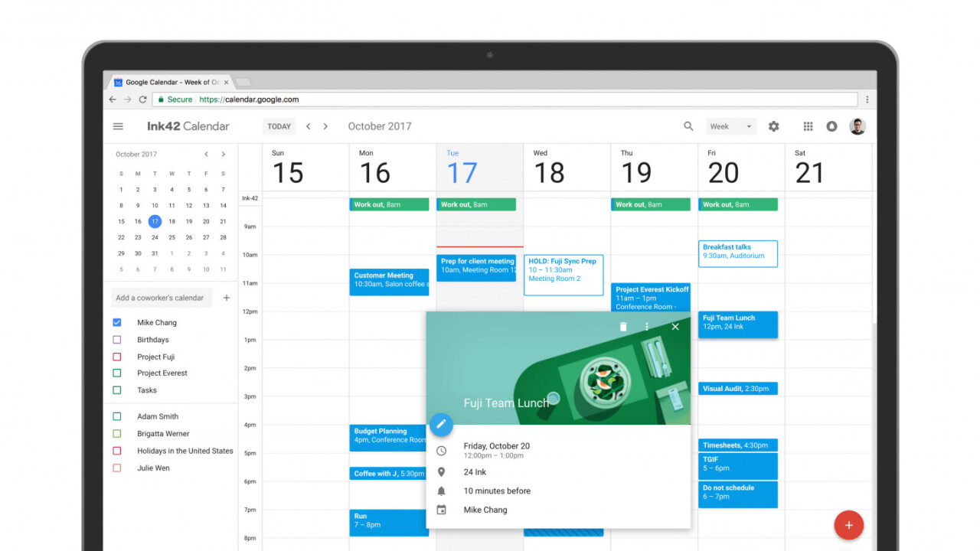Click the TODAY button

click(x=279, y=126)
